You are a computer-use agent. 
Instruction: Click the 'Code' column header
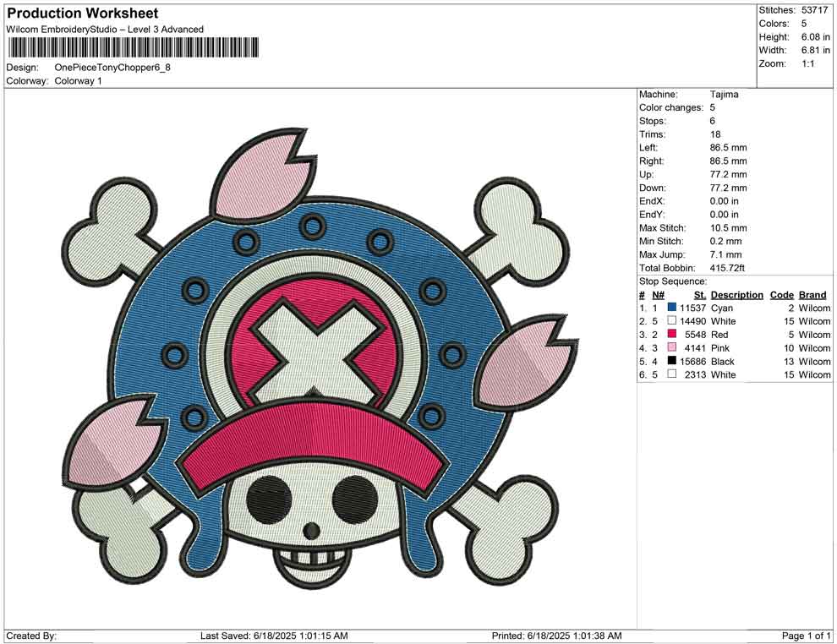[781, 294]
